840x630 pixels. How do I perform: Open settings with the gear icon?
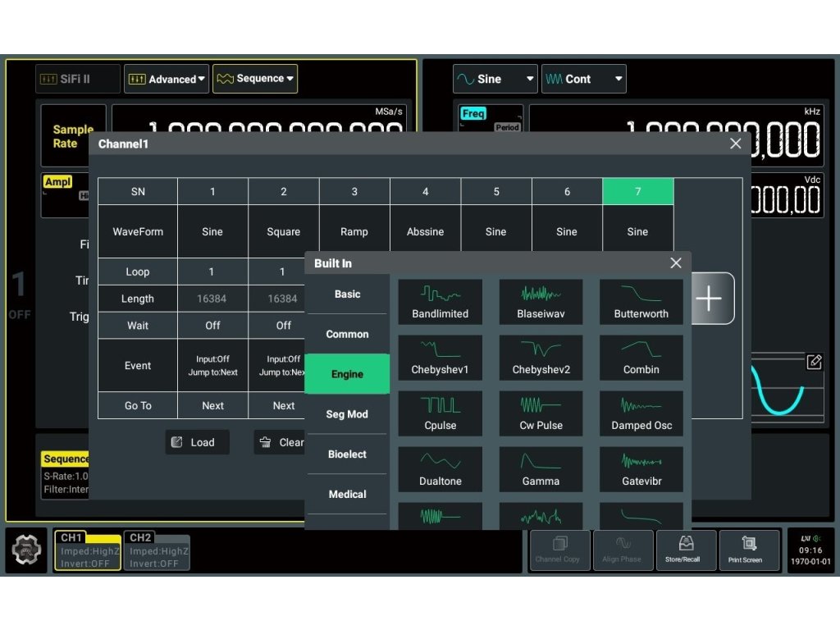(x=27, y=550)
